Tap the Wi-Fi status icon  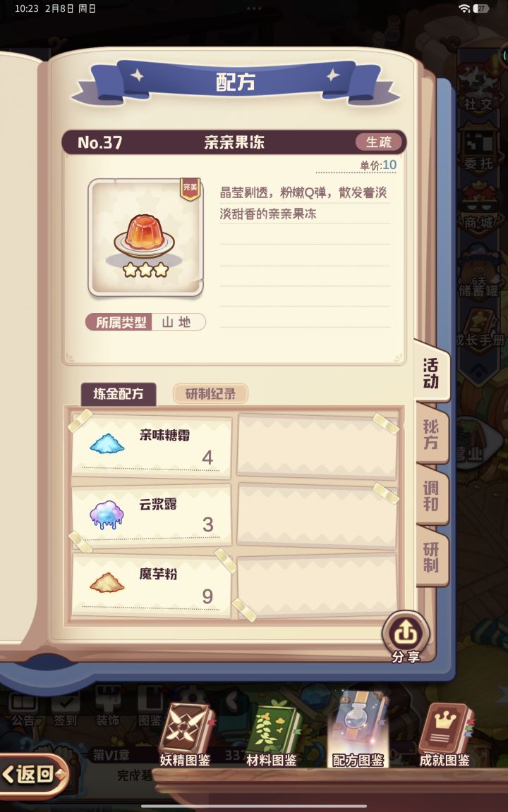tap(464, 8)
